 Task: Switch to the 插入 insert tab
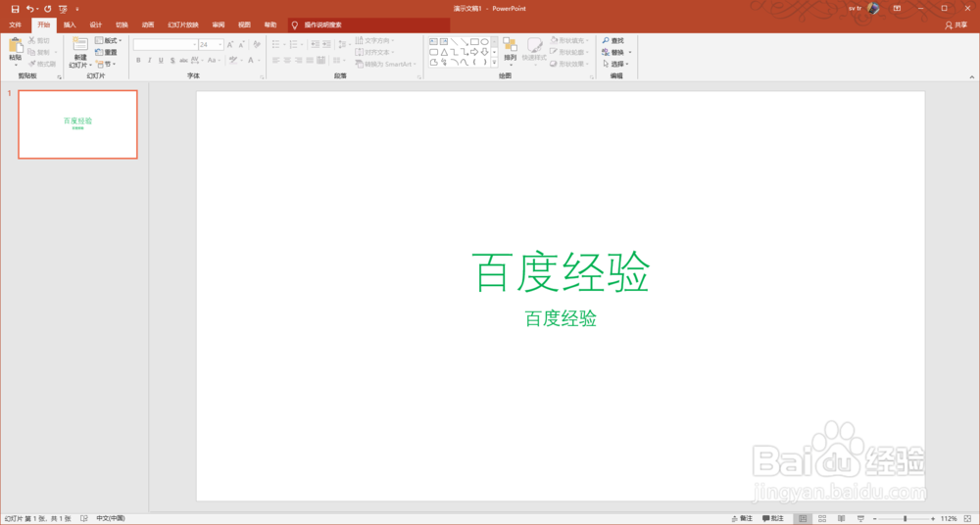70,25
